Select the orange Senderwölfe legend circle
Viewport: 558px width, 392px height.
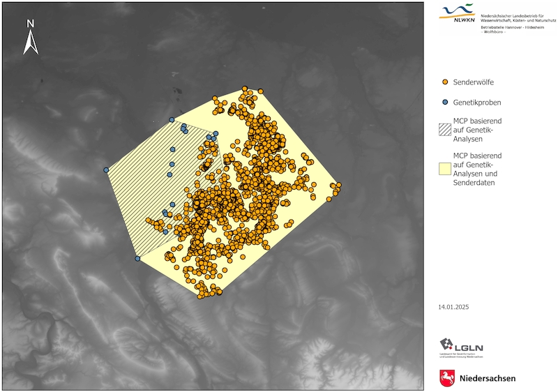(444, 82)
